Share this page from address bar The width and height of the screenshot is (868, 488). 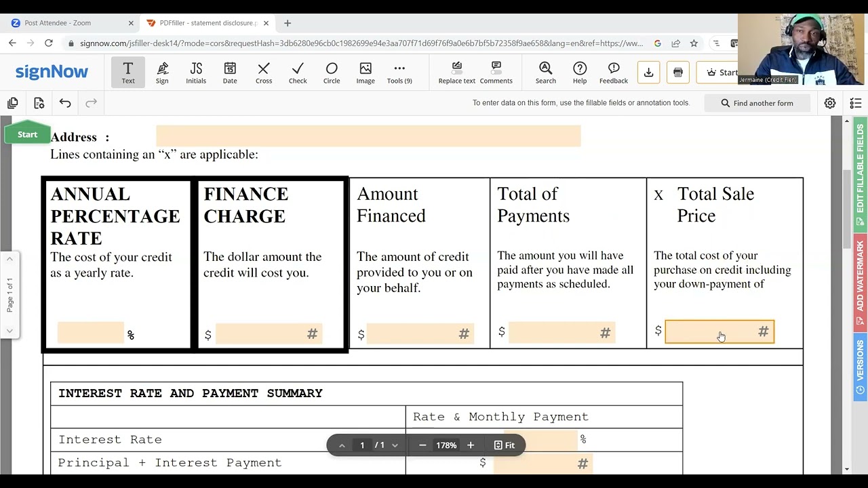pos(675,43)
